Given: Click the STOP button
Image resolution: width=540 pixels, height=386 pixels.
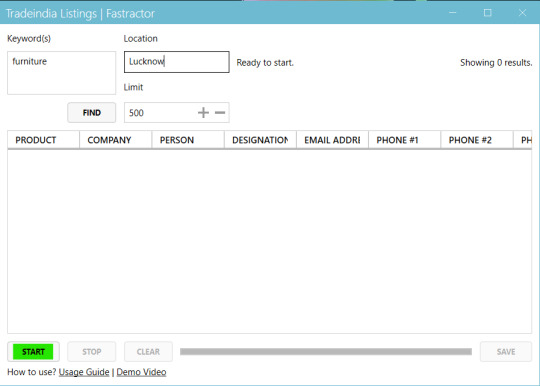Looking at the screenshot, I should [x=92, y=352].
